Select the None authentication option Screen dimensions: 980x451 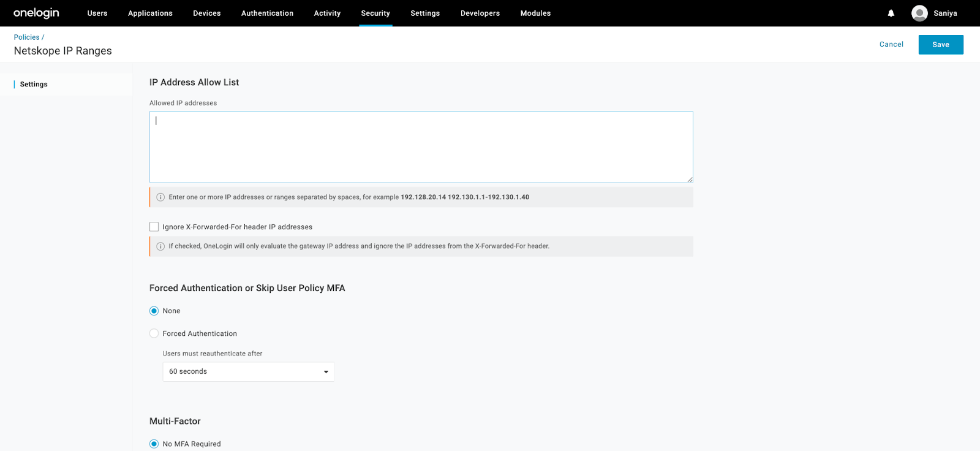[154, 311]
